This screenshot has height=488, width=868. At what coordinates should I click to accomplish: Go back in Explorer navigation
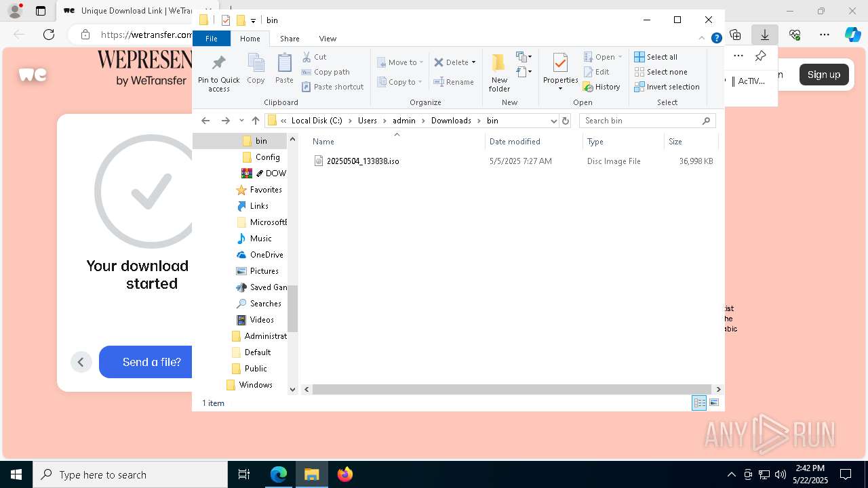point(205,121)
